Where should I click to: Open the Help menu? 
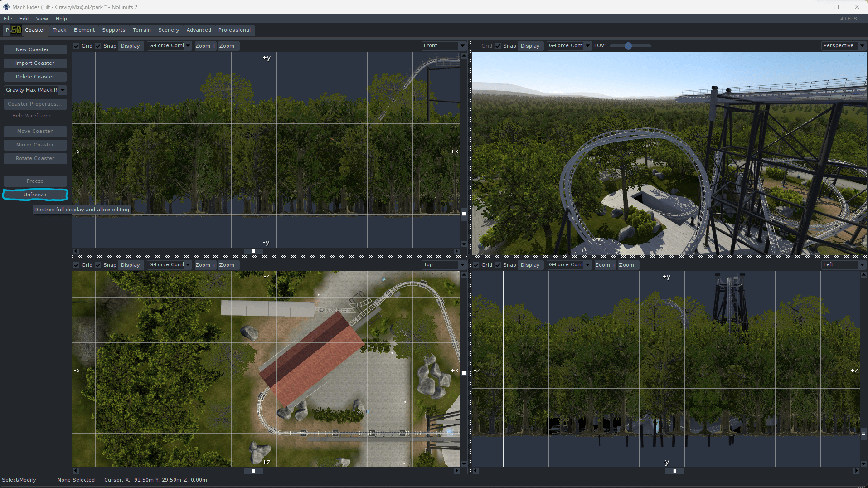61,19
